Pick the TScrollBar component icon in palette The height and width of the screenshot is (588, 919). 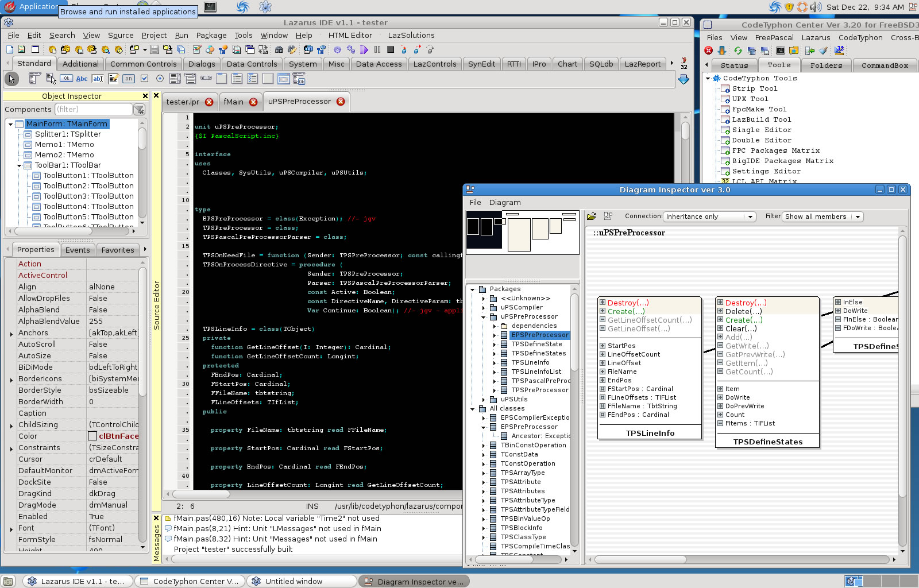coord(206,79)
